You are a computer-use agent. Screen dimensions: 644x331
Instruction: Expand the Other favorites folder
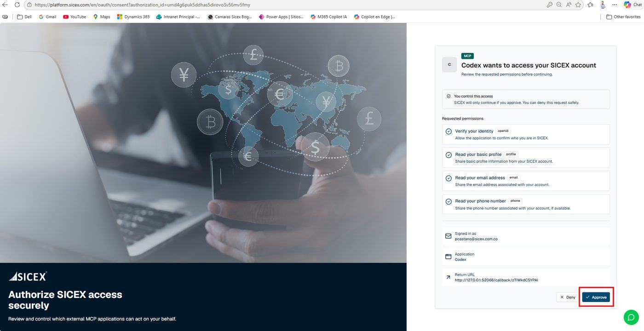[623, 17]
